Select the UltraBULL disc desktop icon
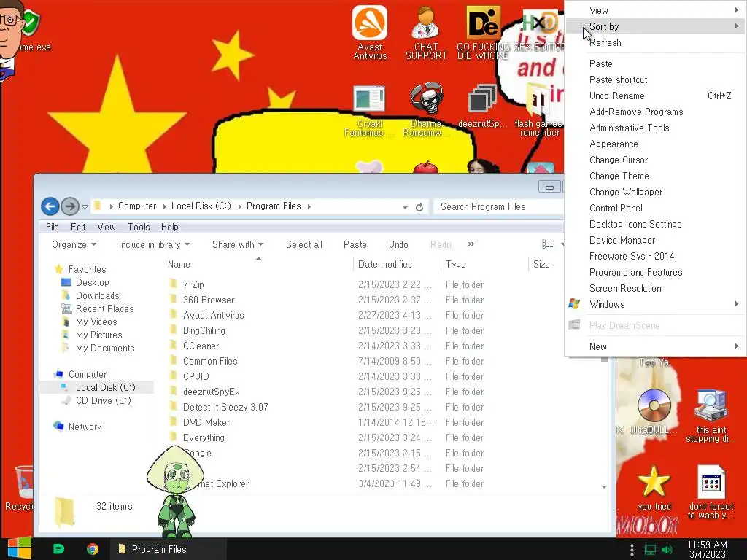The image size is (747, 560). (654, 411)
